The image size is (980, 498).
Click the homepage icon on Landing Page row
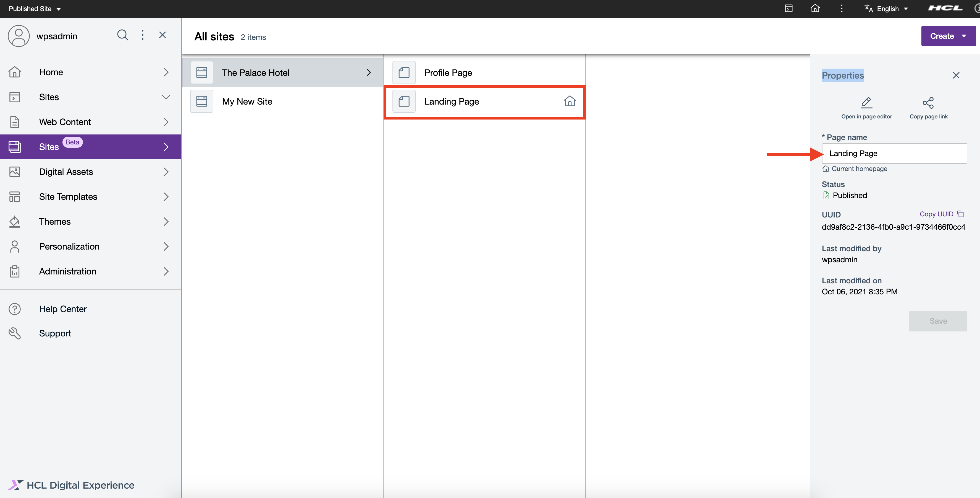pos(570,101)
